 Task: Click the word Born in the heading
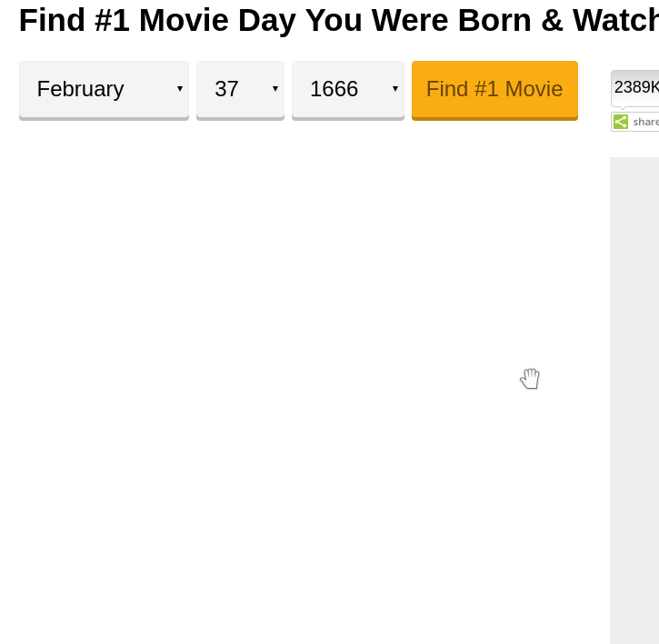494,20
